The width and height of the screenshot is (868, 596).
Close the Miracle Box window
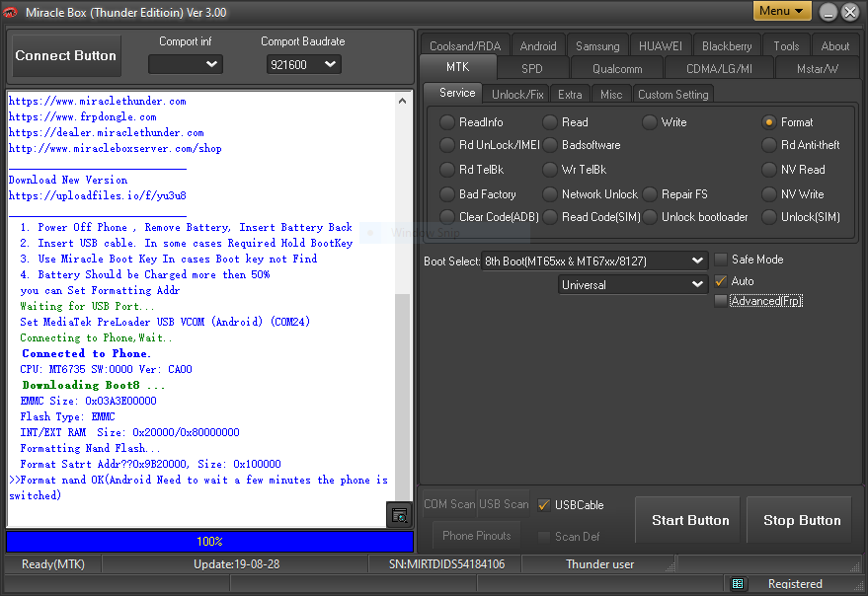click(x=850, y=12)
